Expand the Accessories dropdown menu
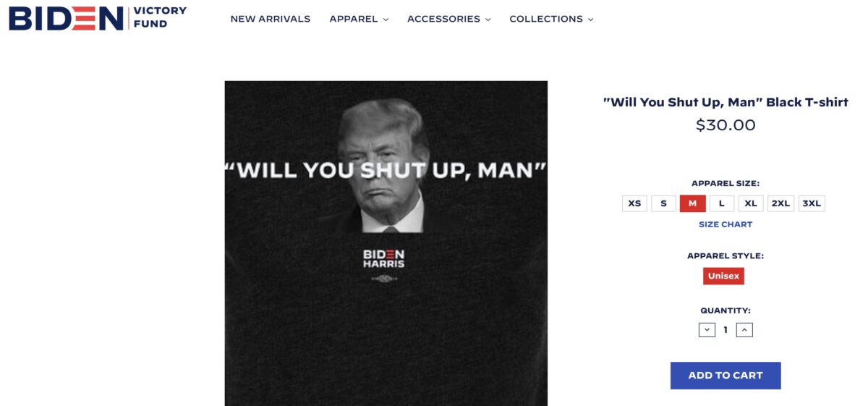Viewport: 868px width, 406px height. 448,19
